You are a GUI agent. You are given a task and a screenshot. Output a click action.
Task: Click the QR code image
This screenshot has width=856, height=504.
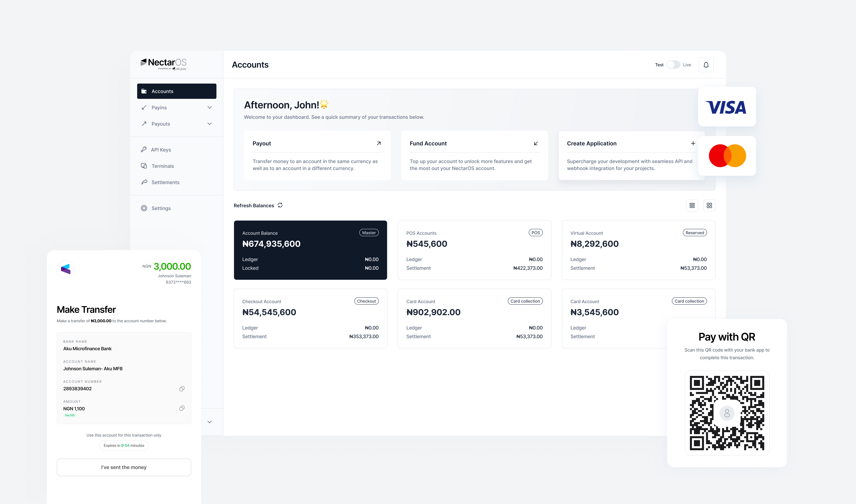tap(727, 413)
